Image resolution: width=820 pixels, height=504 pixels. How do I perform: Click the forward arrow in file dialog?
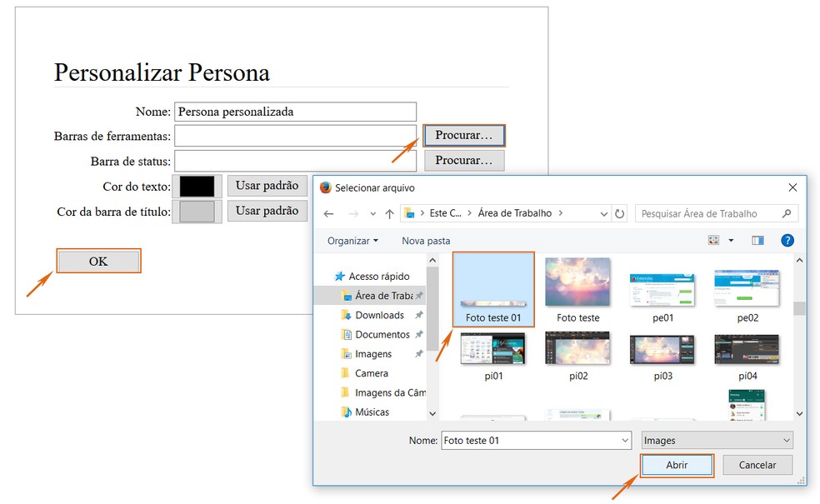click(354, 213)
